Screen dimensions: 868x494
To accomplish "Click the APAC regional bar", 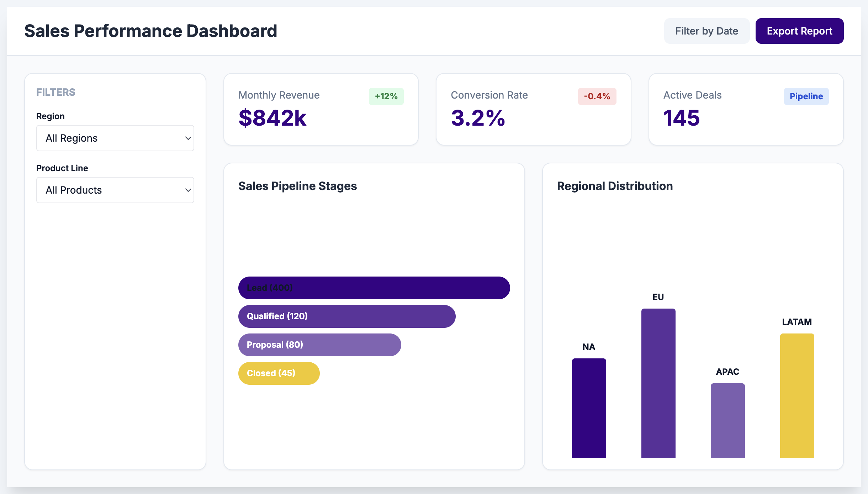I will point(727,421).
